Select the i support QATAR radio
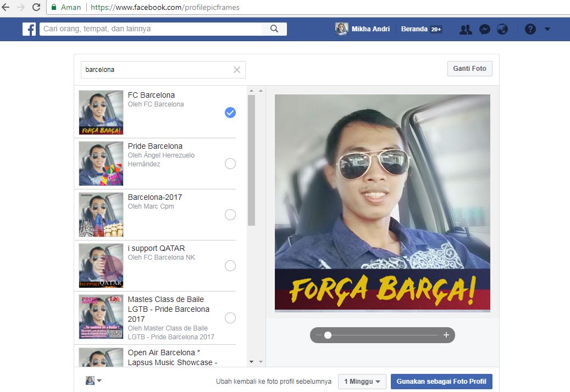This screenshot has height=392, width=570. [230, 266]
